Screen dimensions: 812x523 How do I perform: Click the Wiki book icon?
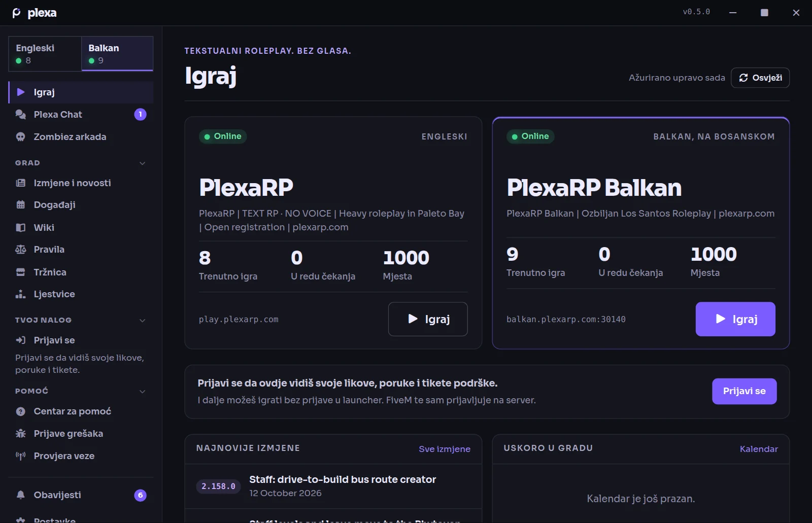21,228
